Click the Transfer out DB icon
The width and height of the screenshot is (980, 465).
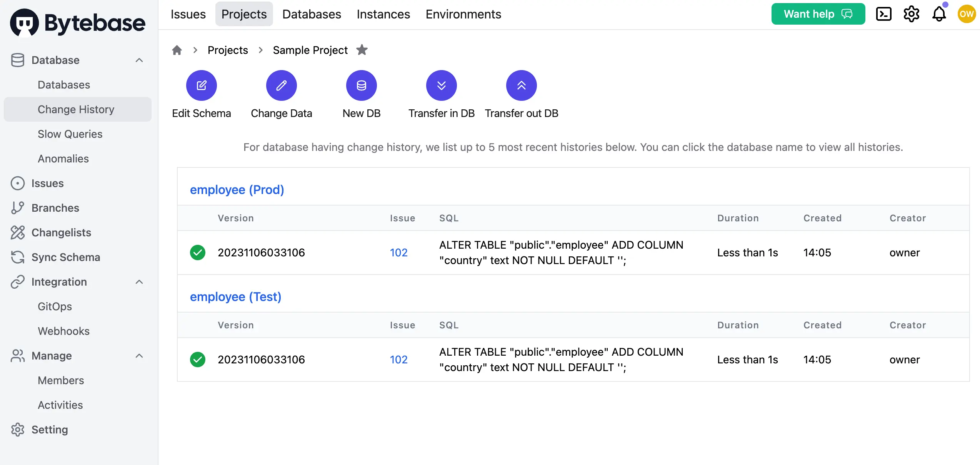(x=522, y=85)
